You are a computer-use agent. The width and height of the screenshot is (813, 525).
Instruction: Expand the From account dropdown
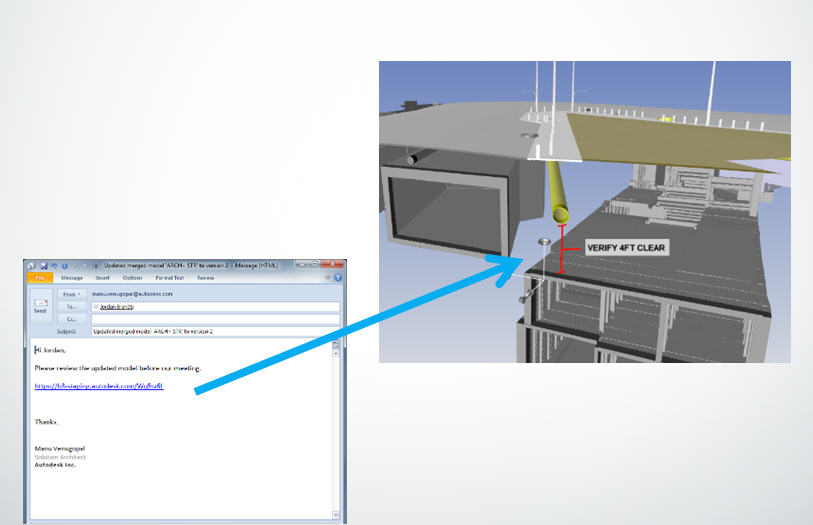(72, 294)
